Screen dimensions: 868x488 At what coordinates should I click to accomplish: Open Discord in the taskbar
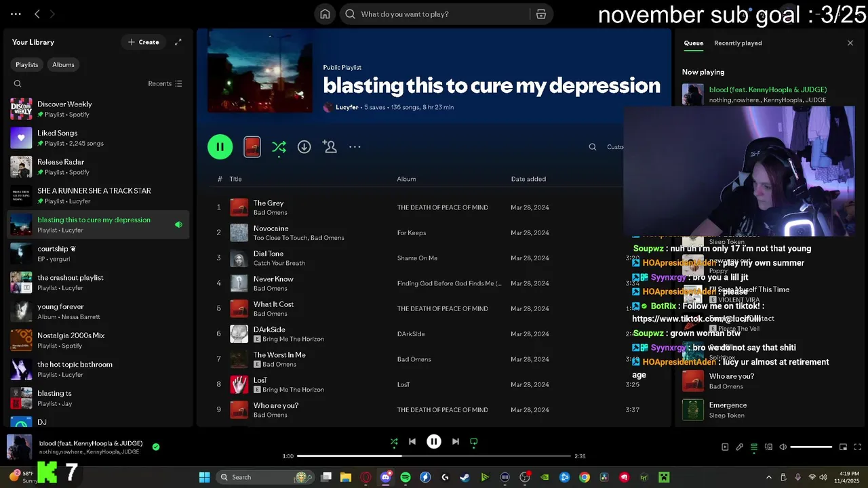pos(386,477)
